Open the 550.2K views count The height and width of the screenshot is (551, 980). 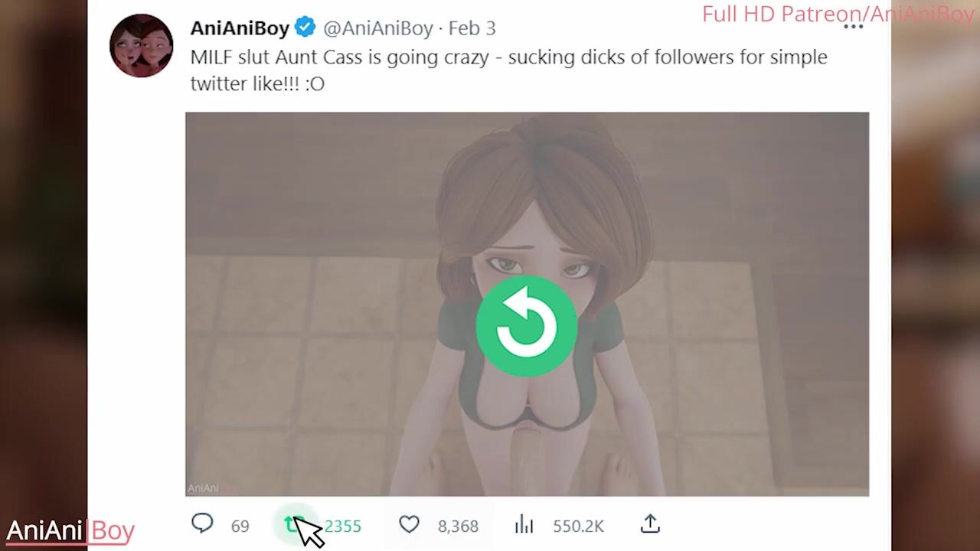(578, 527)
